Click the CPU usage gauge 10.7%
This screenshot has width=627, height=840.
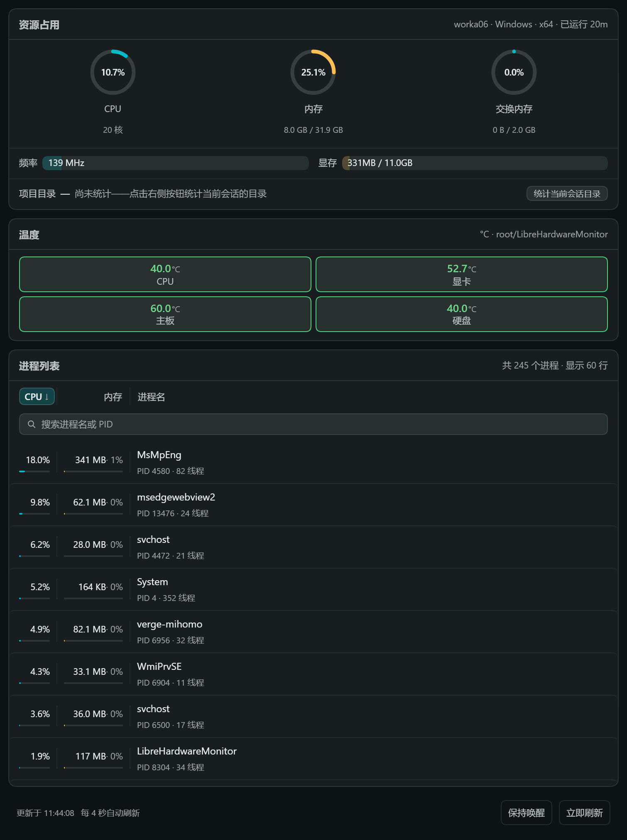coord(113,72)
